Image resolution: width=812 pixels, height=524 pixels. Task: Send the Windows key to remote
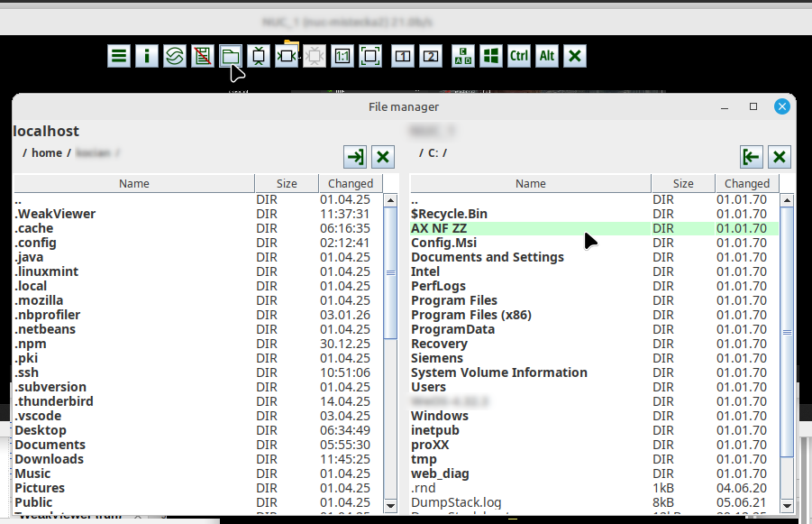pos(491,56)
